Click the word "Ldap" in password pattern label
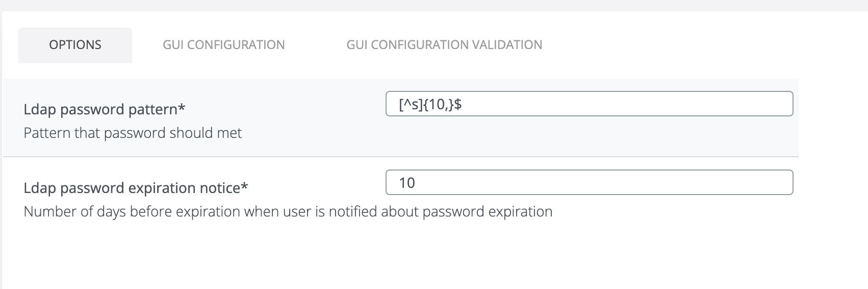868x289 pixels. 40,109
